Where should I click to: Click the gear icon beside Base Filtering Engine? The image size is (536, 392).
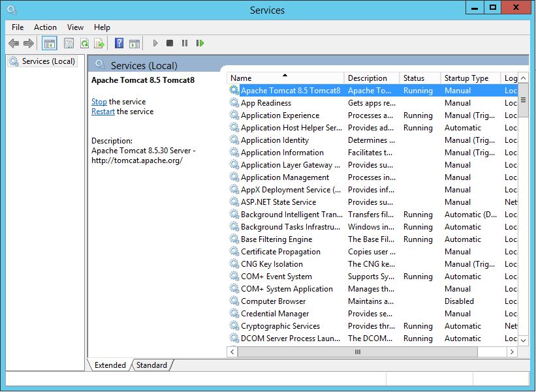click(234, 239)
